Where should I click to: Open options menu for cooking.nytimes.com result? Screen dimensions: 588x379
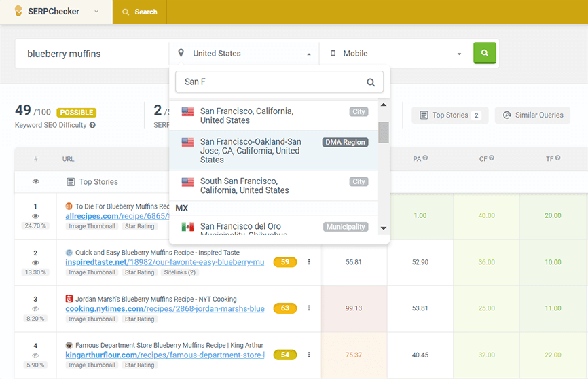[x=309, y=308]
